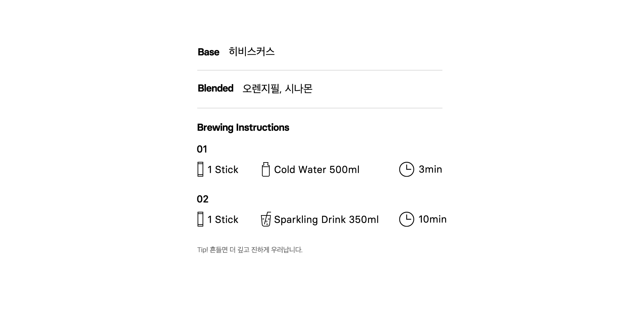The height and width of the screenshot is (320, 644).
Task: Click the stick icon in step 01
Action: point(200,169)
